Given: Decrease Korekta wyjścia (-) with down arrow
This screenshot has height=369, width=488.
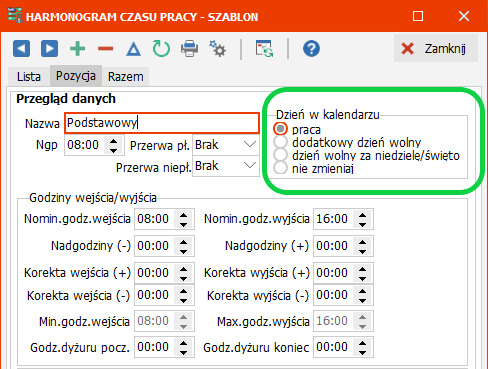Looking at the screenshot, I should click(x=363, y=300).
